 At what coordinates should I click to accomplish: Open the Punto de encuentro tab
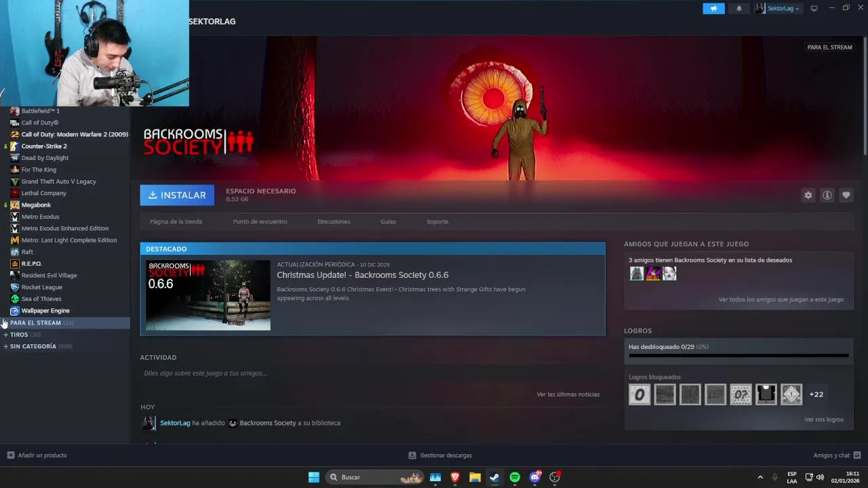[260, 222]
